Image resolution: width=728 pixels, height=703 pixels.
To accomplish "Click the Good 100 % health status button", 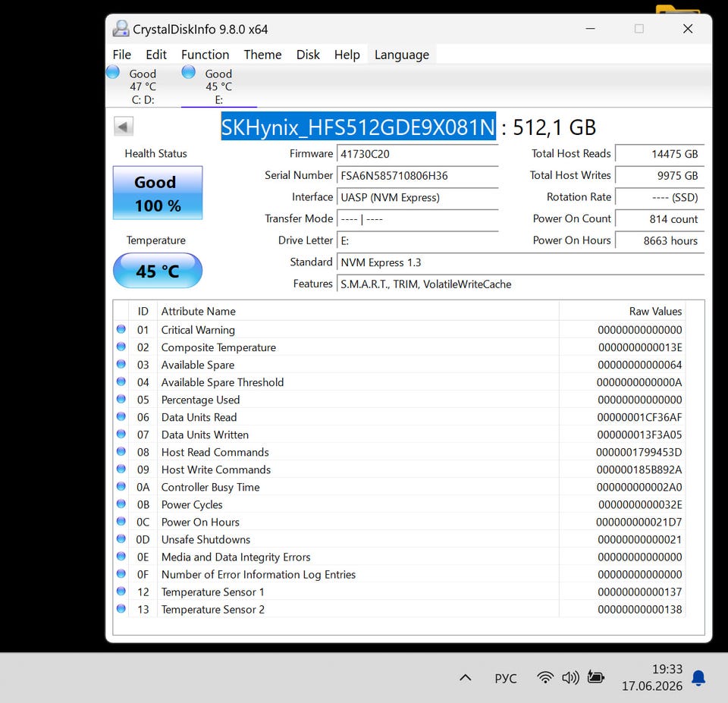I will pyautogui.click(x=158, y=193).
